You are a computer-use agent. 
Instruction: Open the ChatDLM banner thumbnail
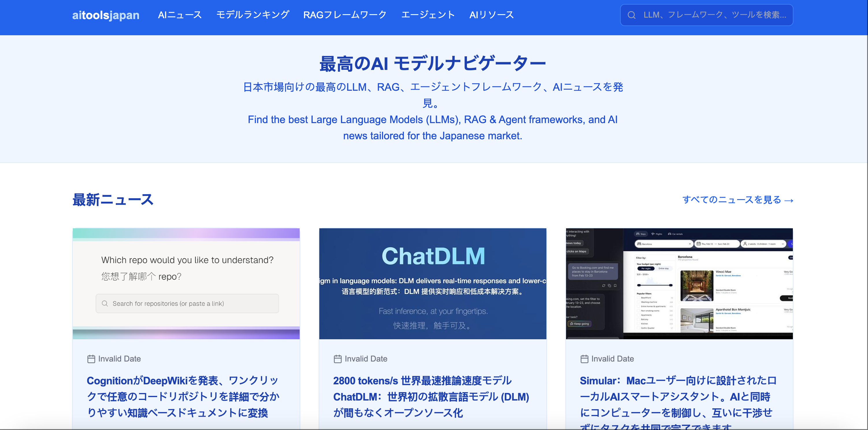pos(432,283)
